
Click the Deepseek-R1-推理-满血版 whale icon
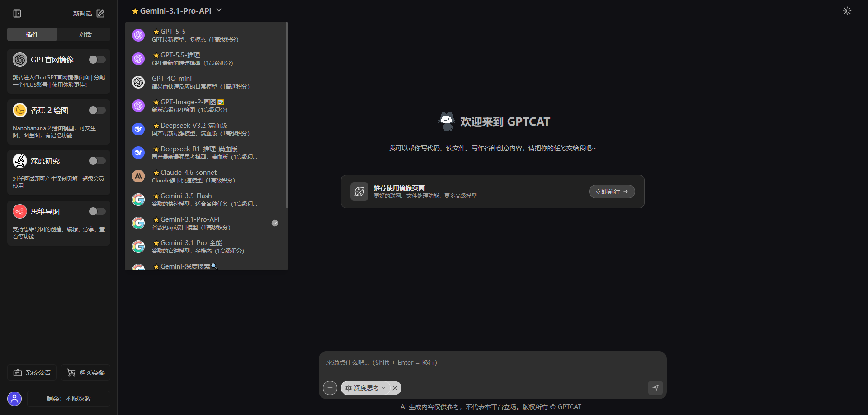[138, 153]
